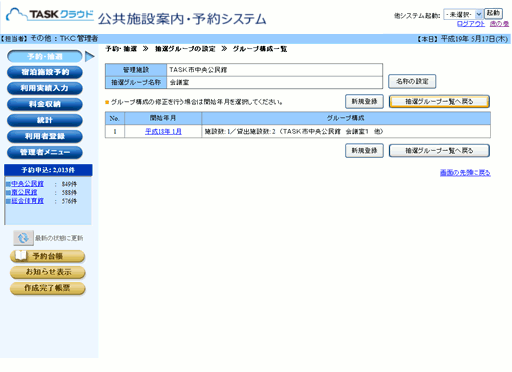Image resolution: width=512 pixels, height=372 pixels.
Task: Click the TASK市中央公民館 facility value
Action: click(x=198, y=70)
